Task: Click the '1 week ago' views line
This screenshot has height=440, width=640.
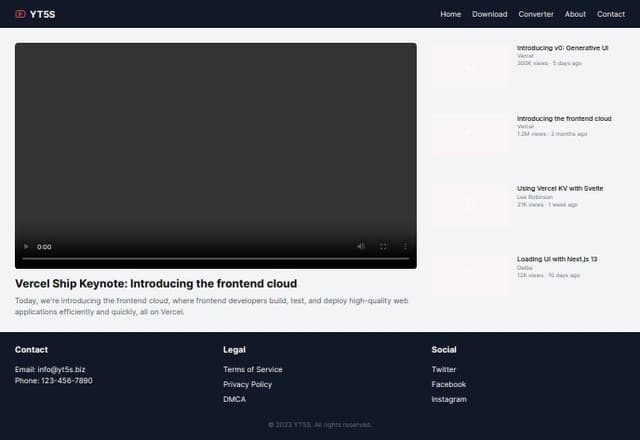Action: pos(547,204)
